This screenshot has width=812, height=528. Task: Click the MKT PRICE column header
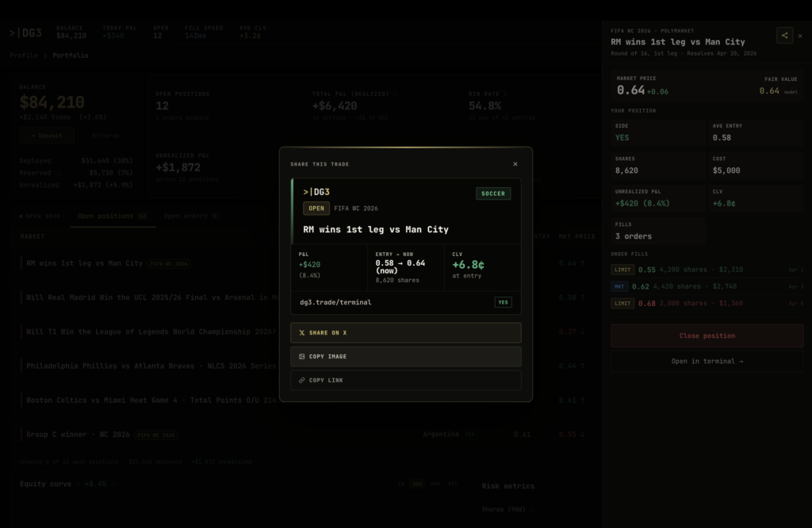click(577, 236)
